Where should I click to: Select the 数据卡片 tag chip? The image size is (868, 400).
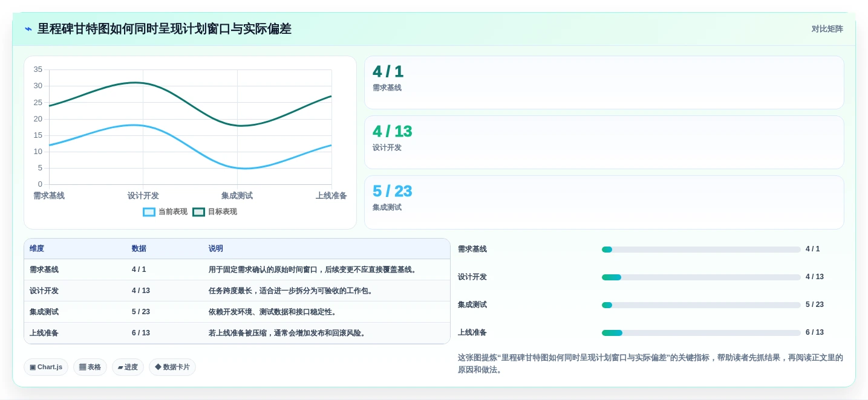(x=172, y=367)
